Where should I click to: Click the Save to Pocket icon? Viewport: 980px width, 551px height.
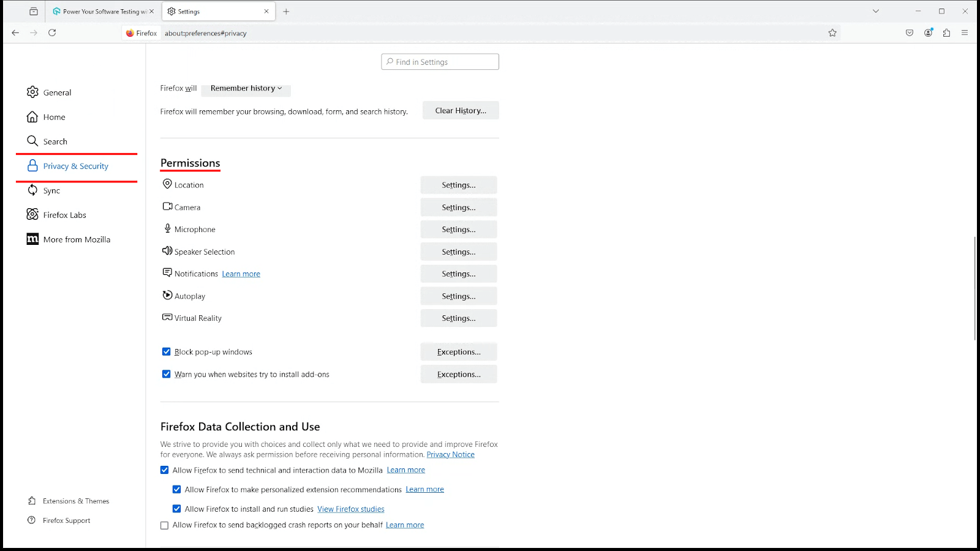(910, 33)
